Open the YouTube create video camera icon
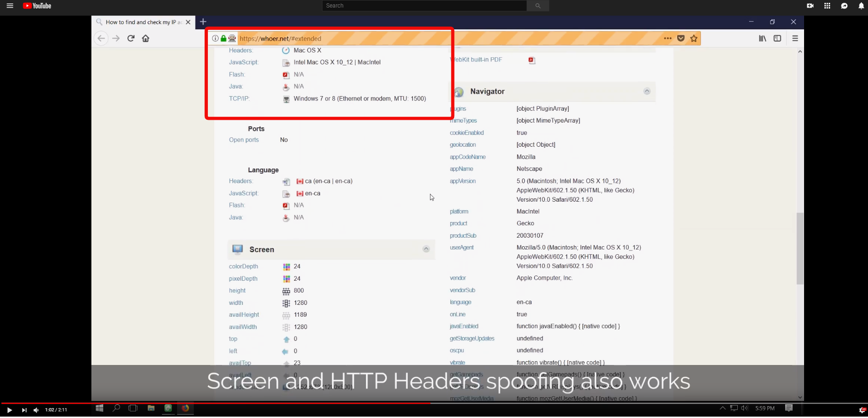The height and width of the screenshot is (418, 868). click(810, 6)
